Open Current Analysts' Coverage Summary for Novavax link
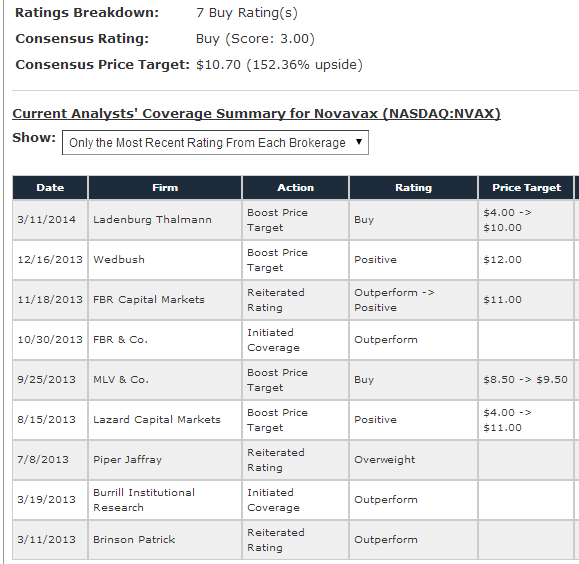Viewport: 579px width, 564px height. [256, 113]
